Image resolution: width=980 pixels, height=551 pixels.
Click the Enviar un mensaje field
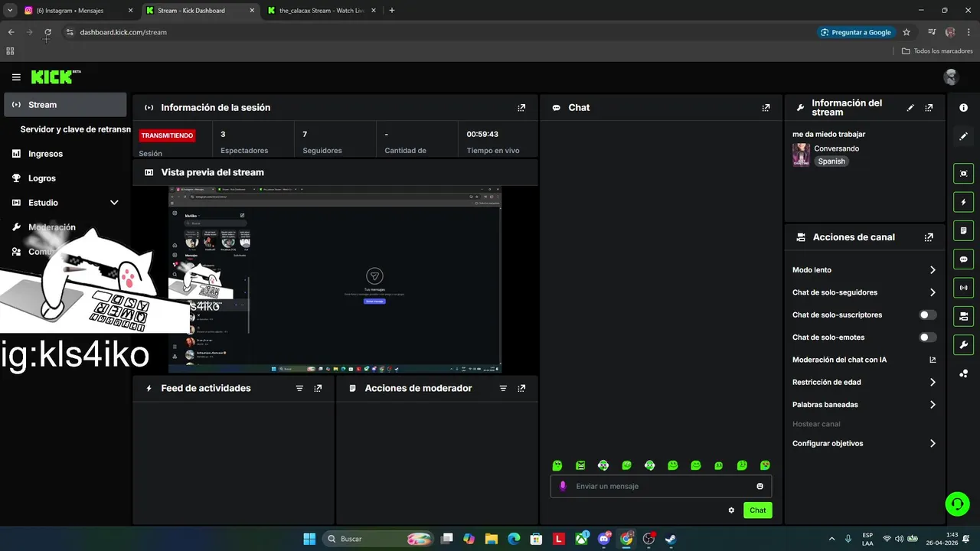click(661, 486)
